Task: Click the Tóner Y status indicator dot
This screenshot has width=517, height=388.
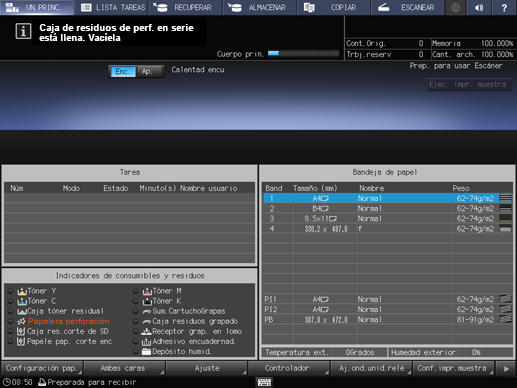Action: pyautogui.click(x=10, y=291)
